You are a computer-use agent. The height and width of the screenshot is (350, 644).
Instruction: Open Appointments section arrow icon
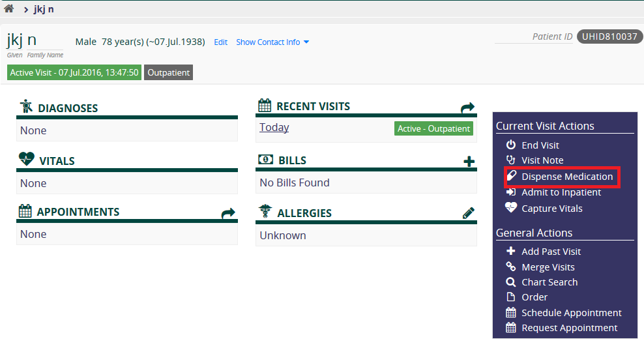(228, 212)
